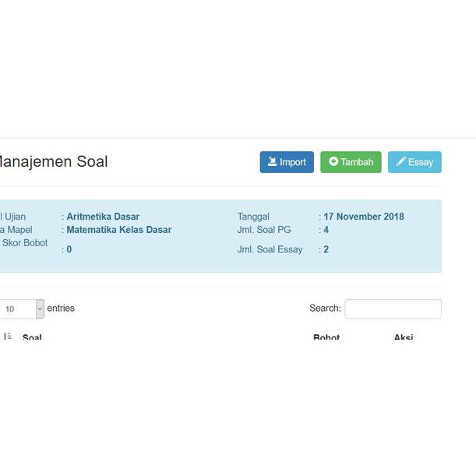The height and width of the screenshot is (476, 476).
Task: Click the Aksi column header
Action: [x=403, y=337]
